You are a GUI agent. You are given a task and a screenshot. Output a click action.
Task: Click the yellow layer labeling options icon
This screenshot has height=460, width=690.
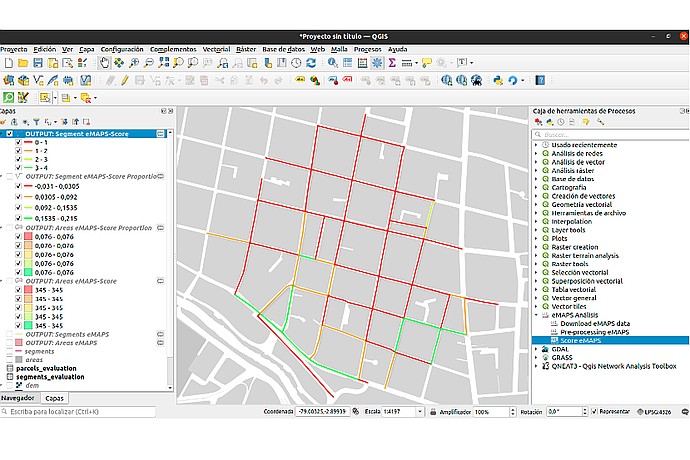click(300, 81)
